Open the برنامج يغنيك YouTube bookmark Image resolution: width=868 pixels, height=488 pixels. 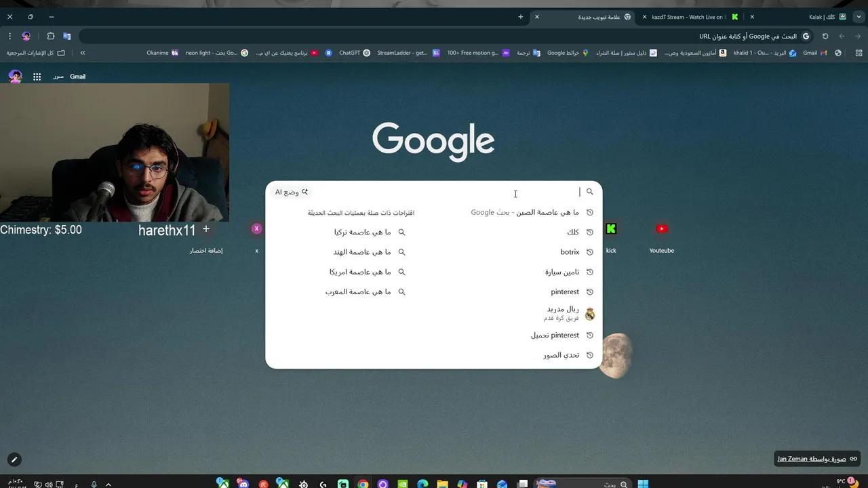[287, 53]
